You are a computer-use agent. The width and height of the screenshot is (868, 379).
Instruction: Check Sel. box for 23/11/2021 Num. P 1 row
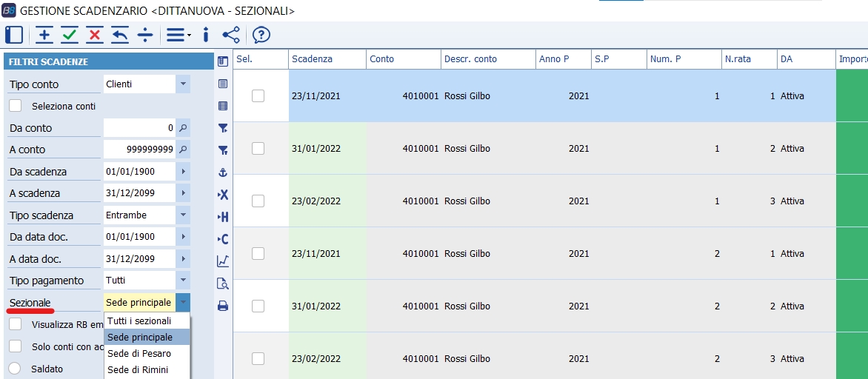[x=258, y=95]
